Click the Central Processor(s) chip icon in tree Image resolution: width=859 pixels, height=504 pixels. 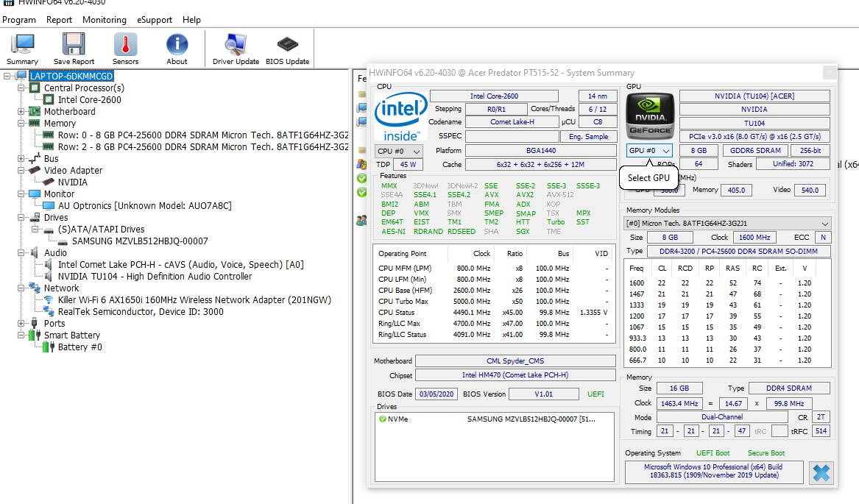coord(35,88)
